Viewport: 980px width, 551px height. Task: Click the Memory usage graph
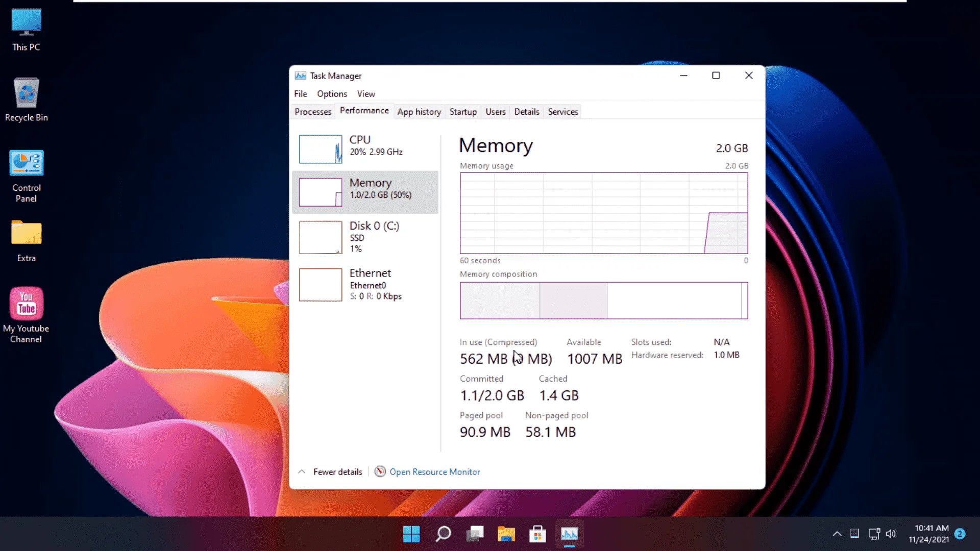click(604, 213)
